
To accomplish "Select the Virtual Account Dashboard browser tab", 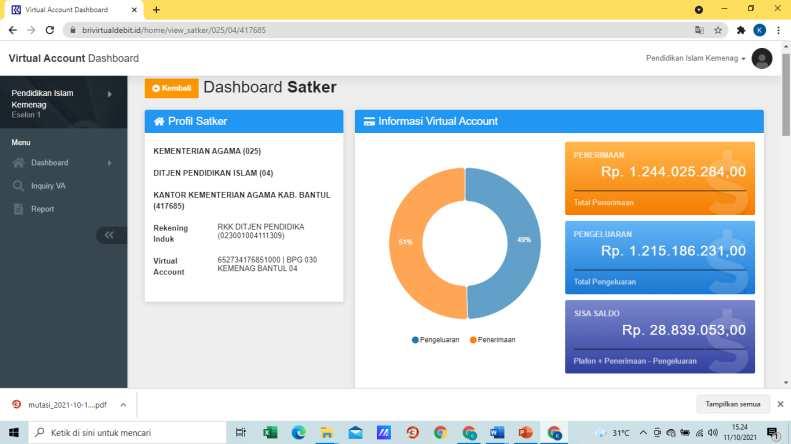I will pos(74,10).
